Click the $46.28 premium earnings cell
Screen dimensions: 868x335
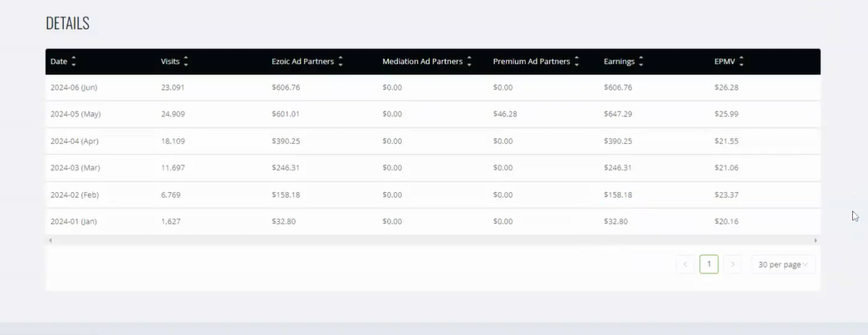(x=505, y=114)
